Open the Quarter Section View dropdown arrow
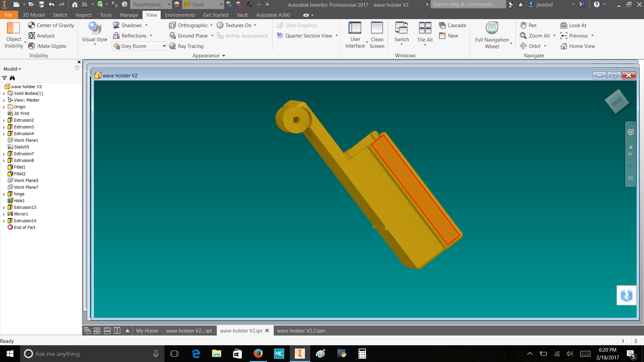This screenshot has width=644, height=362. pyautogui.click(x=336, y=36)
